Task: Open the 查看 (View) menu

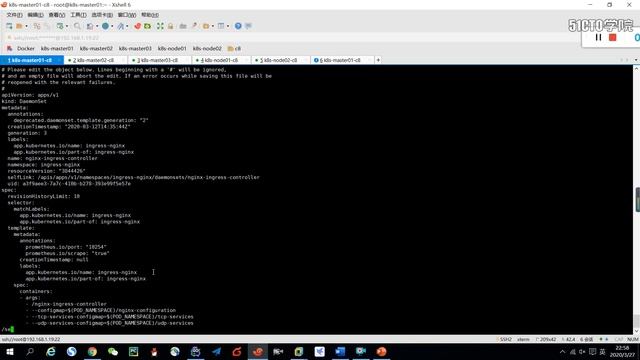Action: pos(57,15)
